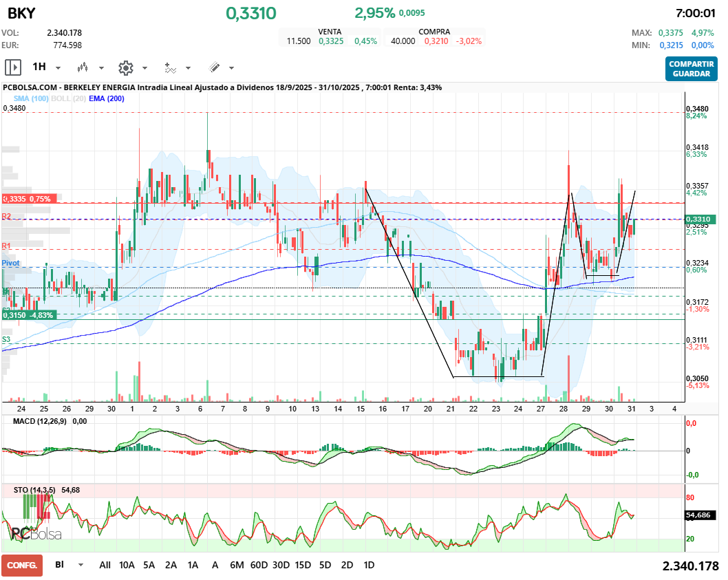Click the EUR value 774.598

pos(67,45)
